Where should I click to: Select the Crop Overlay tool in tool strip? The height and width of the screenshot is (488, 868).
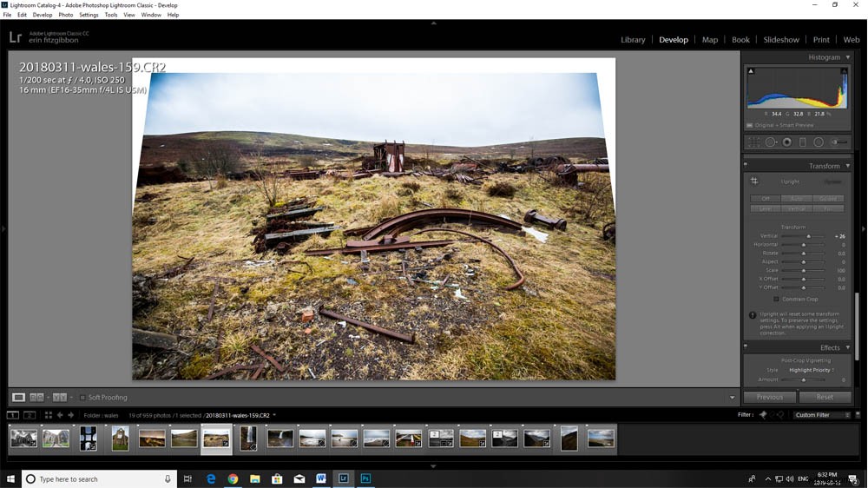pos(754,142)
